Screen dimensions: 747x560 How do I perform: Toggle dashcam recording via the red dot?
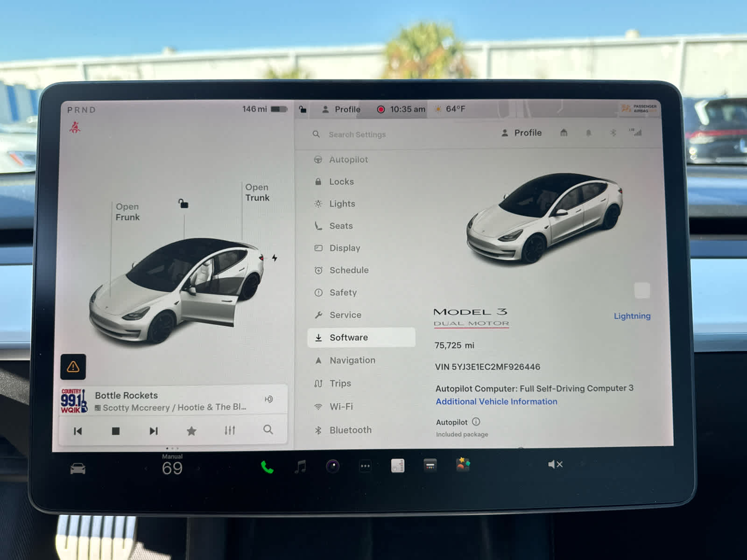point(382,109)
